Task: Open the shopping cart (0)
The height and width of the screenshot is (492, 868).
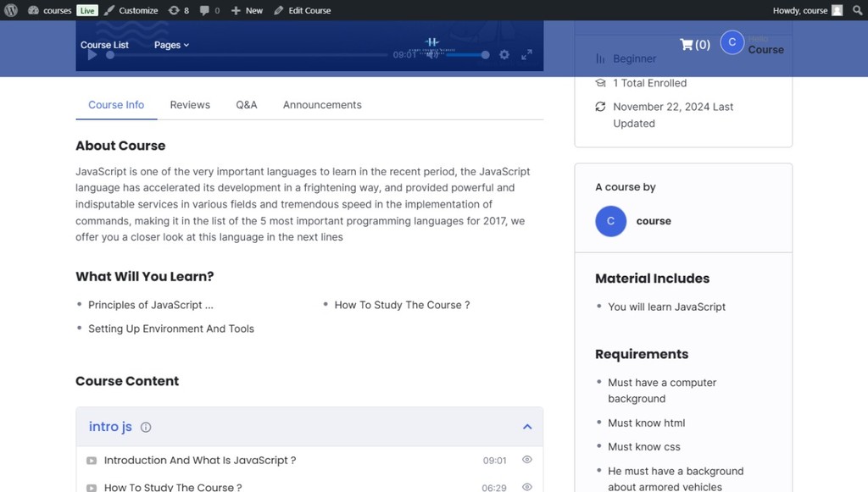Action: [x=695, y=44]
